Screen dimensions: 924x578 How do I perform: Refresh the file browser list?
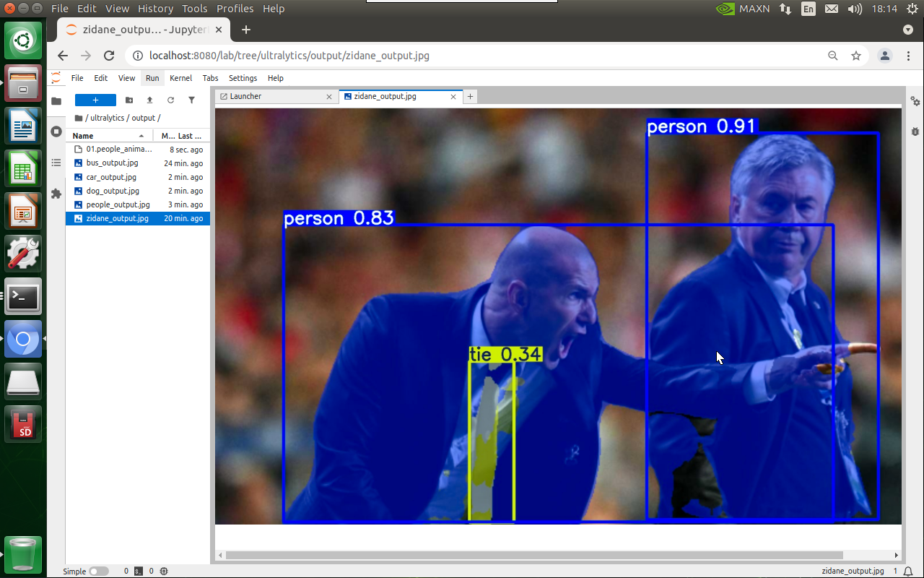click(171, 100)
